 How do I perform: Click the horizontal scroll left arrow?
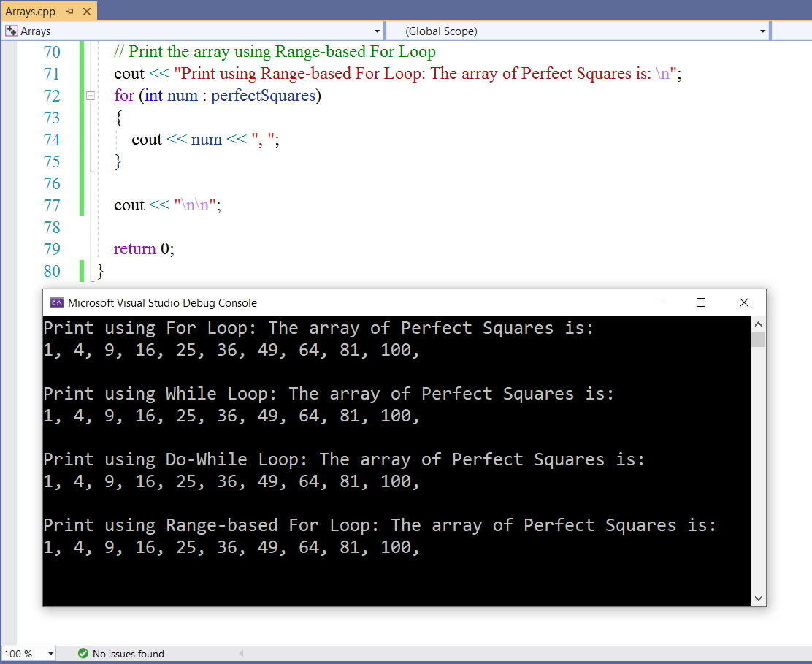coord(241,654)
